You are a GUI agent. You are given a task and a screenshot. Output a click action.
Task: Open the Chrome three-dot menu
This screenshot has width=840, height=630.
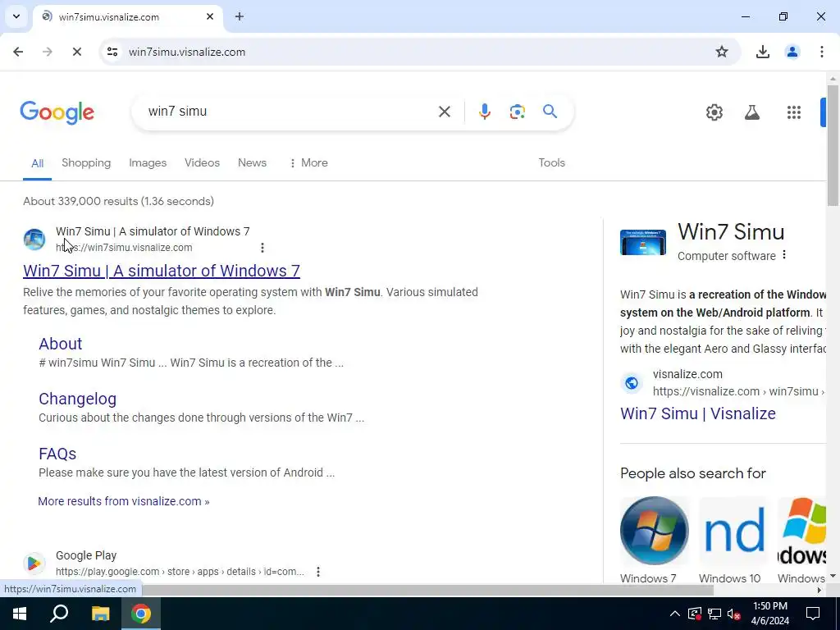click(x=821, y=52)
